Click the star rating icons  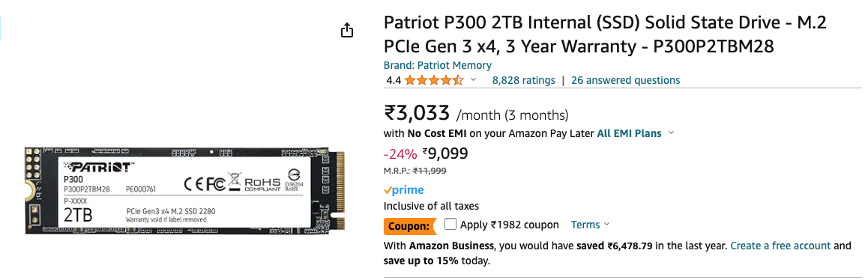coord(434,80)
